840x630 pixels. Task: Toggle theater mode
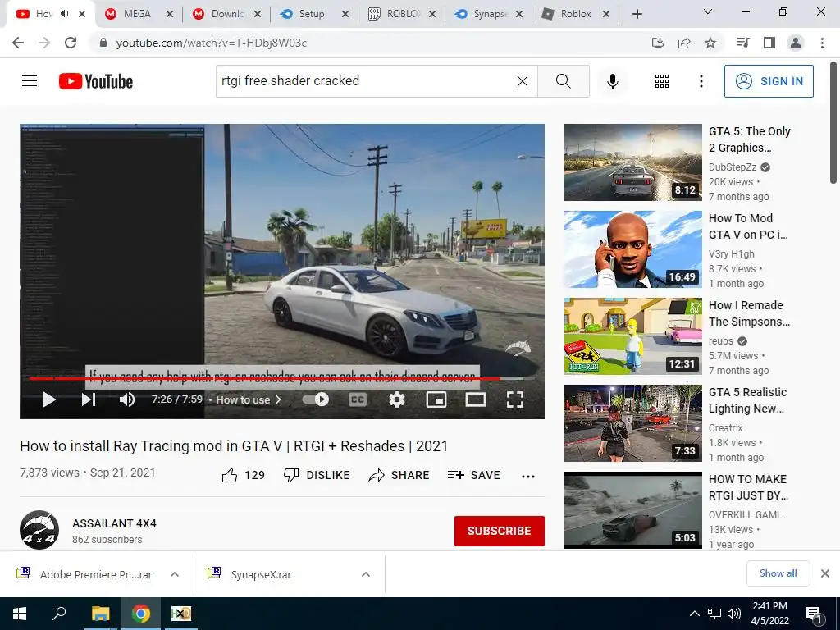click(x=476, y=399)
